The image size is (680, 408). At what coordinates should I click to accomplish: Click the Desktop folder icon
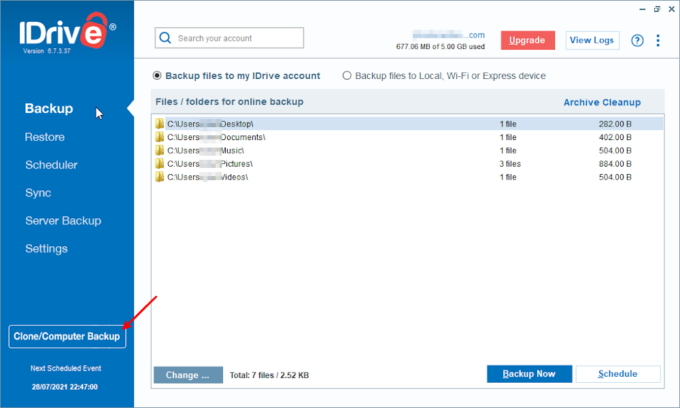(x=160, y=124)
